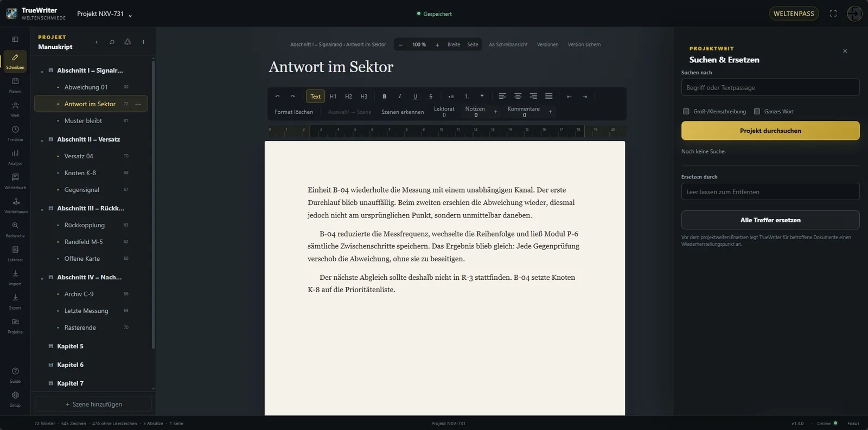The image size is (868, 430).
Task: Collapse Abschnitt III chapter in tree
Action: (42, 209)
